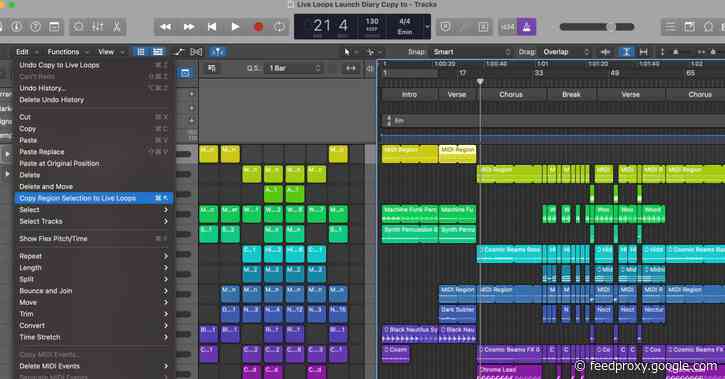Expand the Repeat submenu

click(94, 256)
